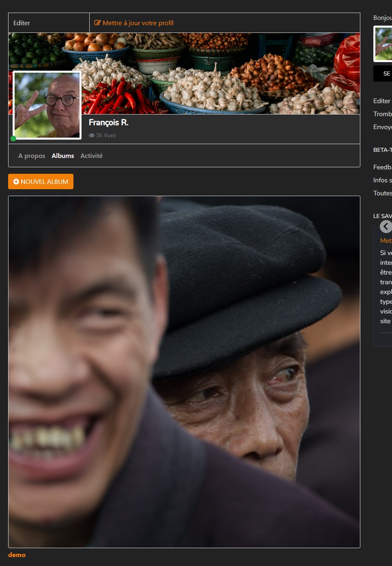The height and width of the screenshot is (566, 392).
Task: Click the eye icon next to 36 Vues
Action: pyautogui.click(x=92, y=136)
